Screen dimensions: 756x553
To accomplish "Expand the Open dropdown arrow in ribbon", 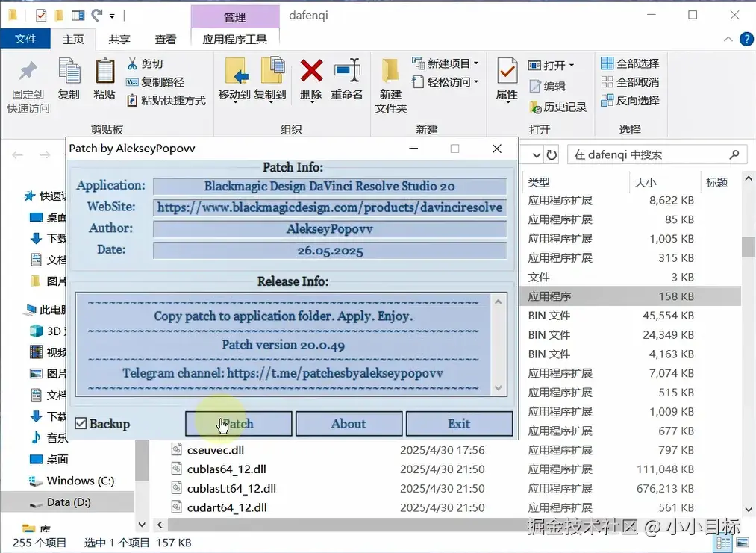I will (572, 65).
